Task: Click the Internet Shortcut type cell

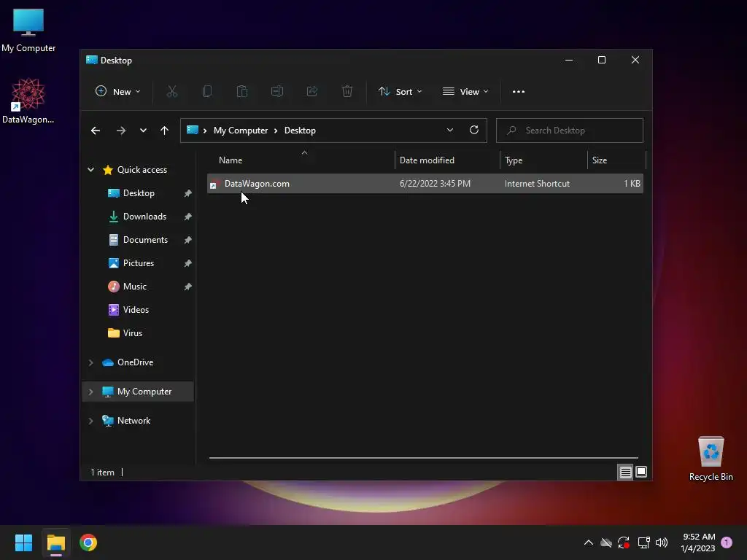Action: (537, 184)
